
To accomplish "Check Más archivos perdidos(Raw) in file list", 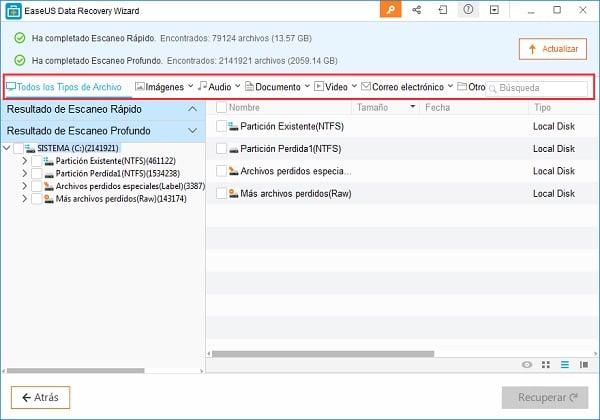I will click(221, 193).
